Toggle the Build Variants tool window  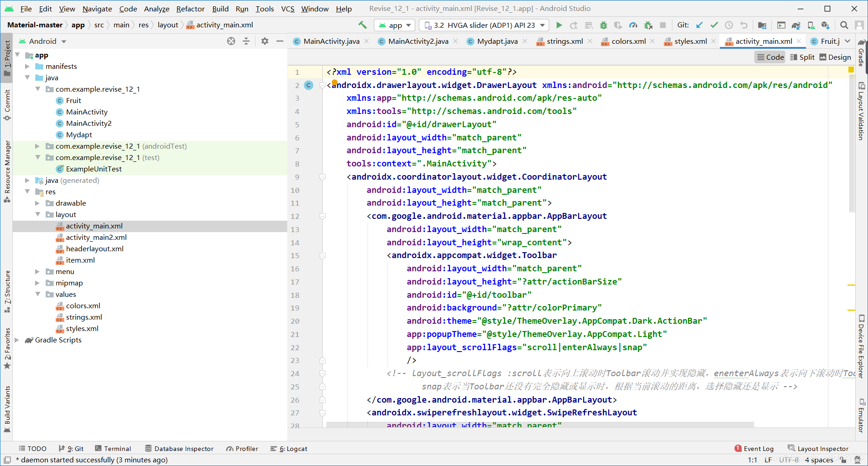tap(7, 409)
